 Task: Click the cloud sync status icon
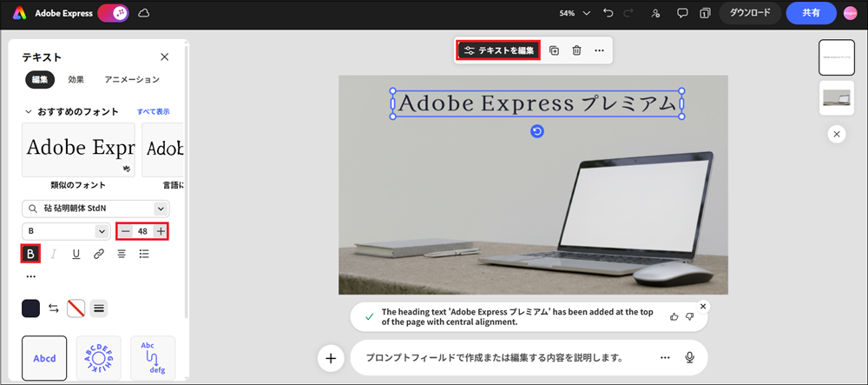144,13
